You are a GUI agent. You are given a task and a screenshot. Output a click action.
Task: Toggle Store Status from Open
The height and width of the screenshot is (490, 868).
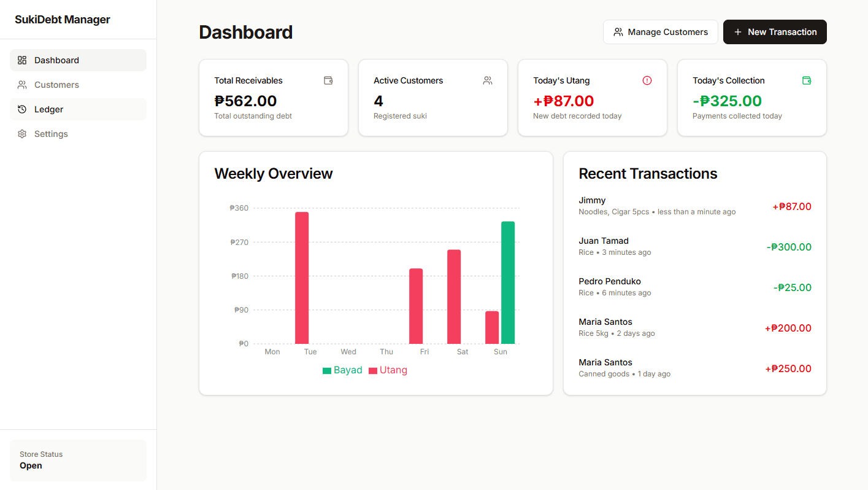click(x=78, y=461)
